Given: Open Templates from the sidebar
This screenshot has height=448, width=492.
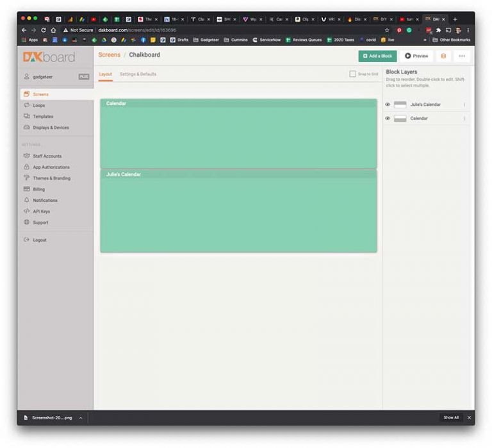Looking at the screenshot, I should [42, 116].
